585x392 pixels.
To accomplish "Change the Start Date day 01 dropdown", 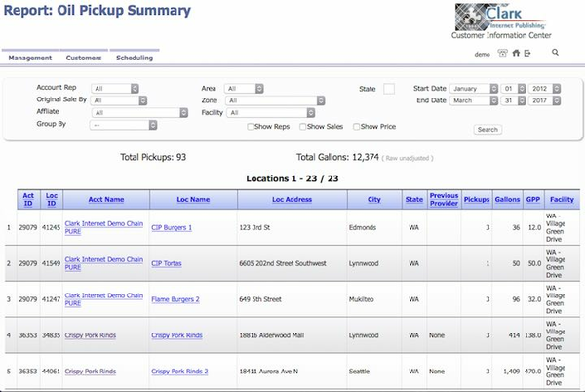I will [x=513, y=89].
